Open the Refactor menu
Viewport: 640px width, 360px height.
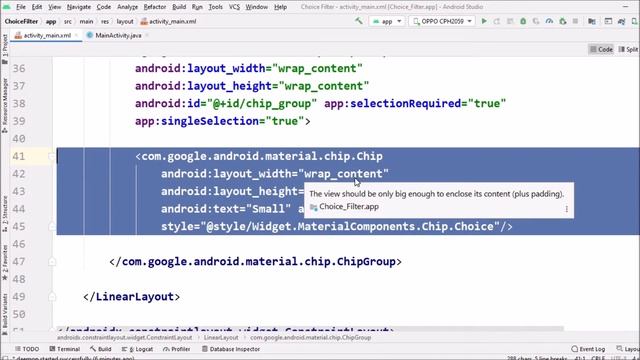[155, 7]
